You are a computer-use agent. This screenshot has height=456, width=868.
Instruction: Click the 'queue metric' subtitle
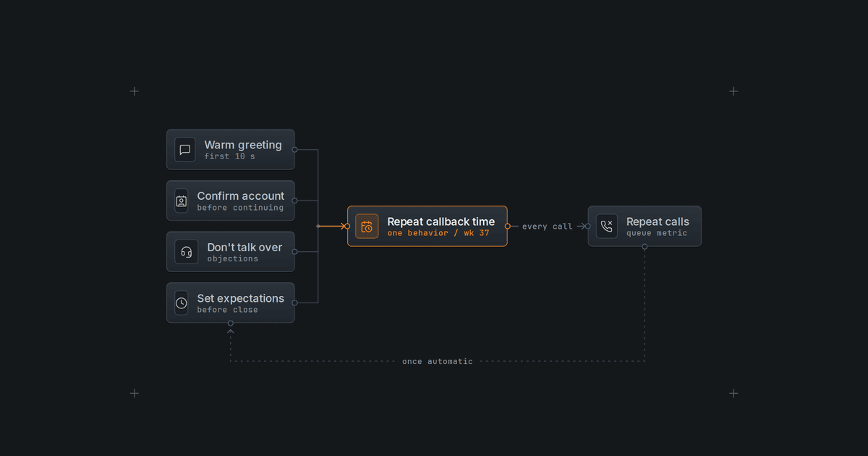(x=657, y=233)
